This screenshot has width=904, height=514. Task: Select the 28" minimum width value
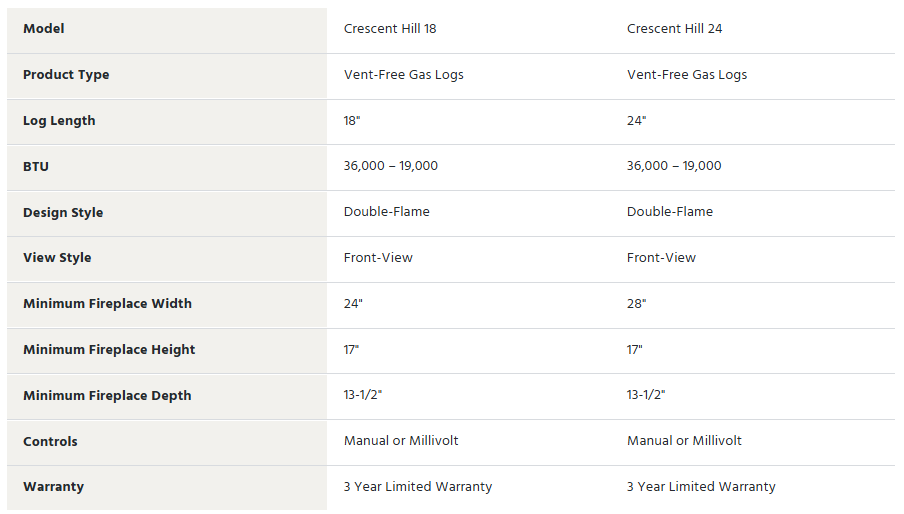point(636,304)
